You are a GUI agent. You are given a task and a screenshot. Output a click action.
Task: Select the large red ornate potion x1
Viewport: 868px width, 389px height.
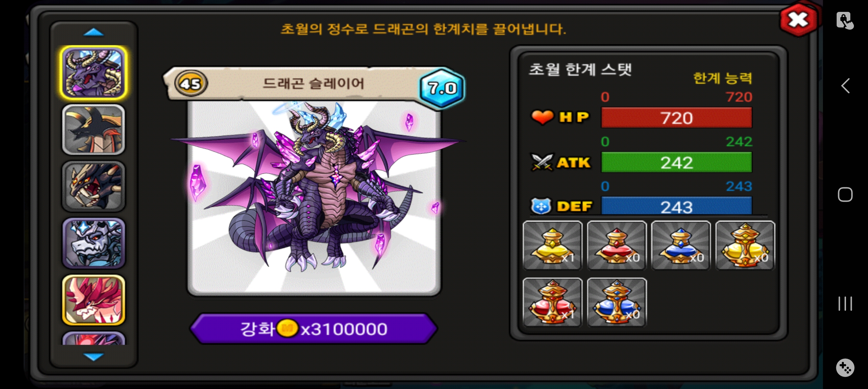coord(552,302)
